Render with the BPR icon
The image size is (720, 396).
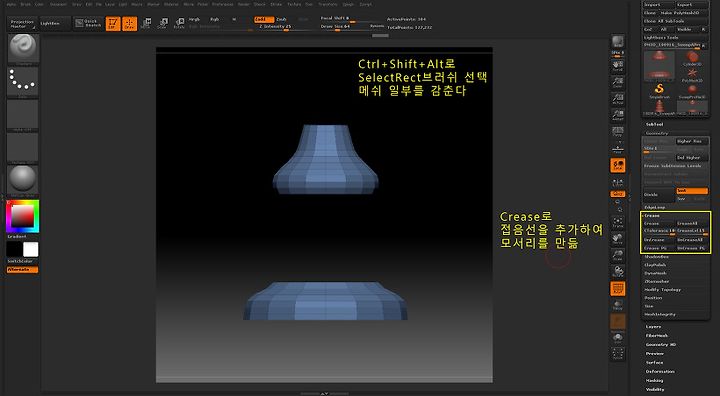coord(618,41)
